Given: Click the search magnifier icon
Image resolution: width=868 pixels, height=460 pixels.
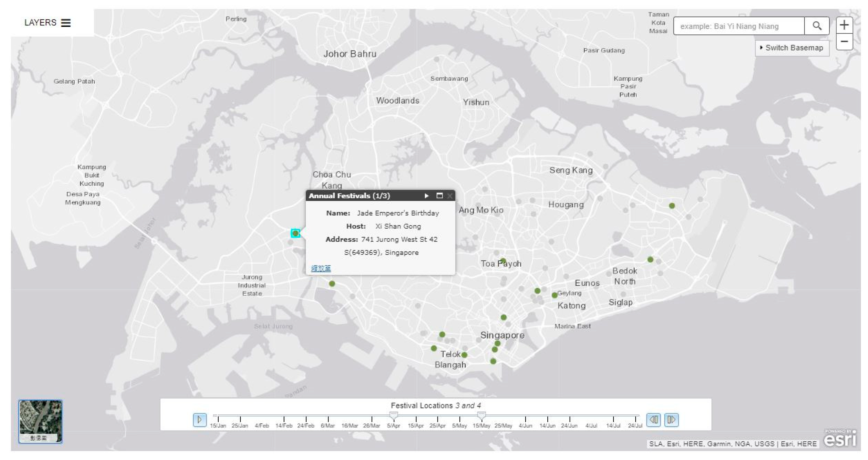Looking at the screenshot, I should point(817,26).
